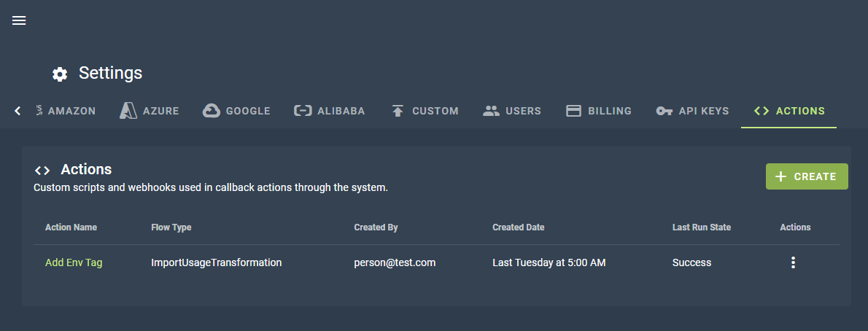Select the API Keys tab
Viewport: 868px width, 331px height.
tap(692, 111)
